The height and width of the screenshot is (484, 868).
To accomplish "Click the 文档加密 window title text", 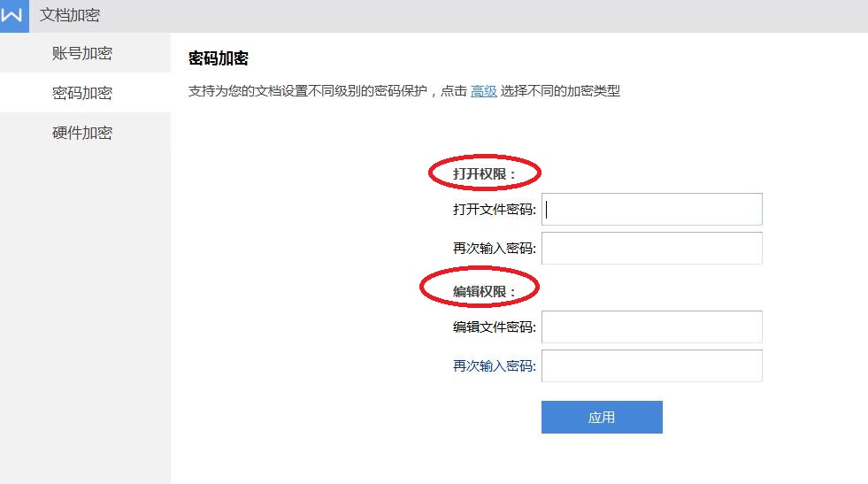I will point(70,16).
